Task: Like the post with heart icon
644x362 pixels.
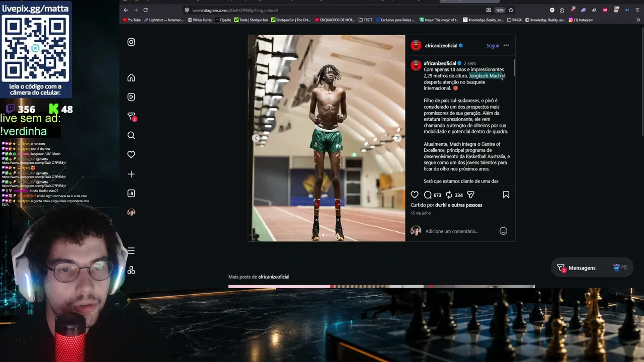Action: click(x=415, y=195)
